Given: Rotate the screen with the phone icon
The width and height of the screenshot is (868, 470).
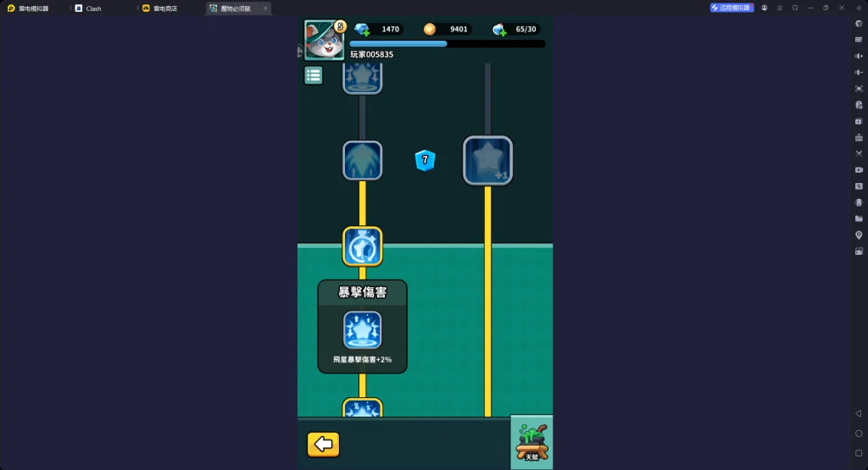Looking at the screenshot, I should click(x=859, y=202).
